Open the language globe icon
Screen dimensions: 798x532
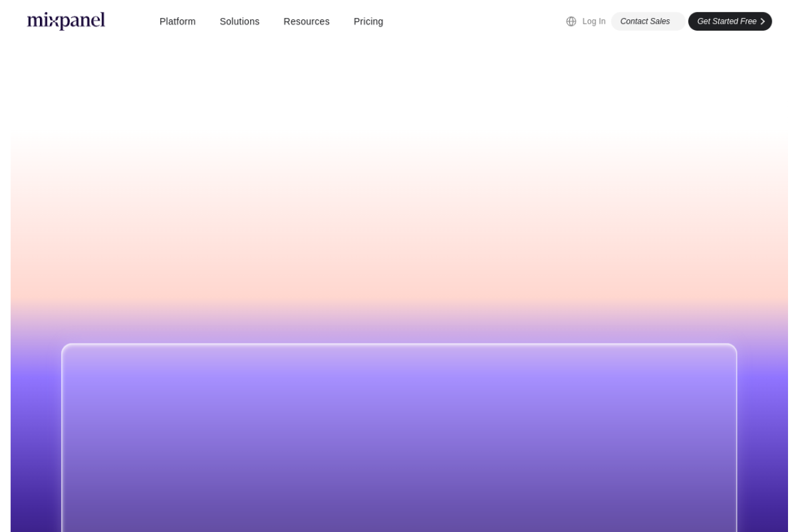(x=571, y=21)
